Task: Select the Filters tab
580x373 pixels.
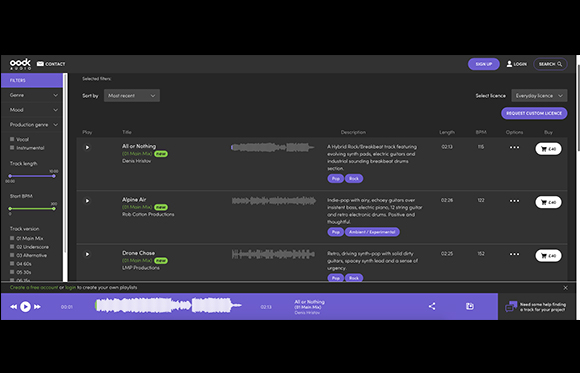Action: [x=32, y=80]
